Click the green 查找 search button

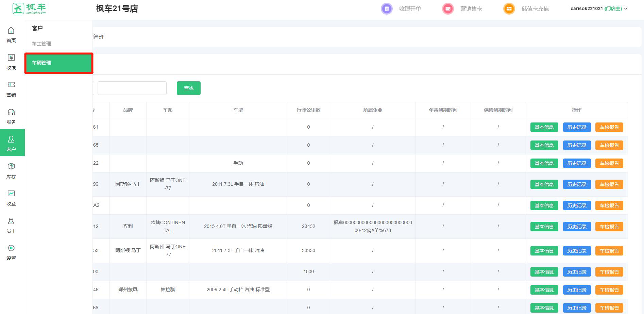189,88
